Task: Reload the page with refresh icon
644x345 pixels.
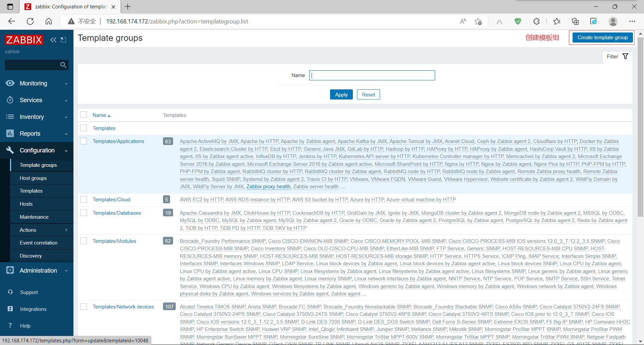Action: click(x=30, y=21)
